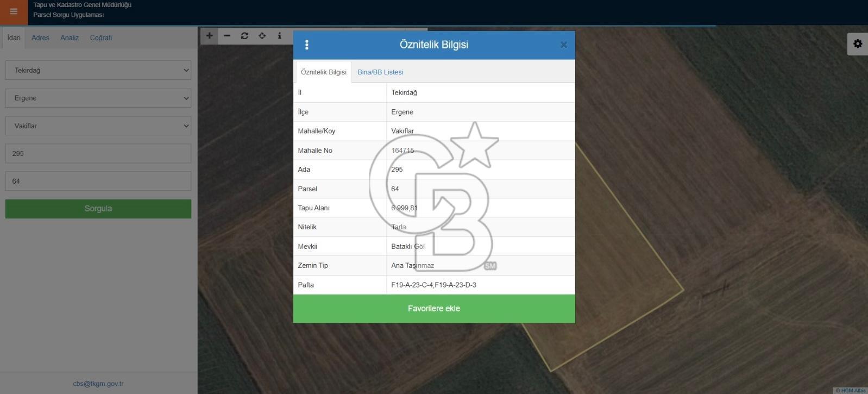
Task: Switch to the Adres tab
Action: [x=40, y=38]
